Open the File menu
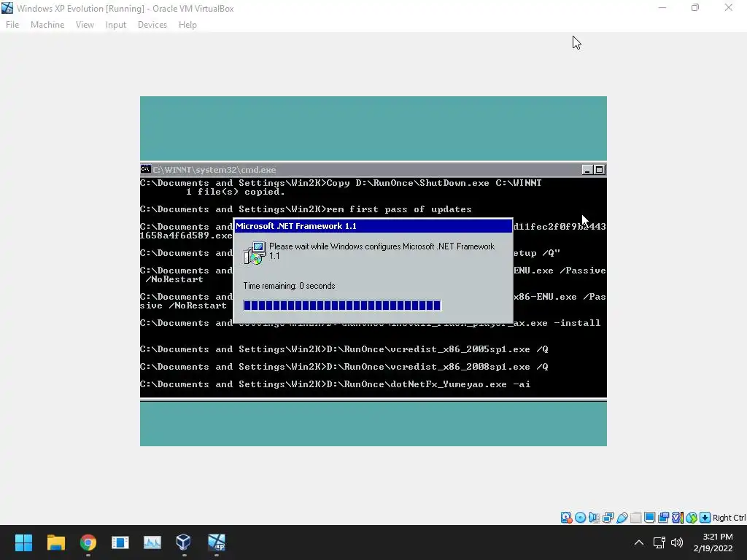Screen dimensions: 747x560 (12, 25)
